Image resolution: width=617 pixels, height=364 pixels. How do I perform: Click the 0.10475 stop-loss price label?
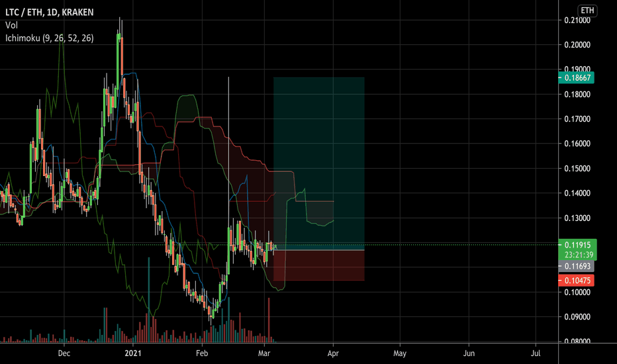tap(577, 281)
